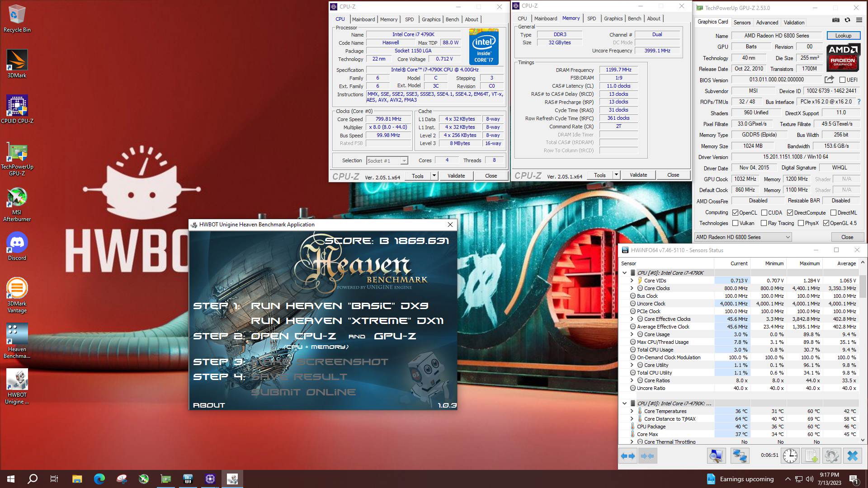Open Tools dropdown arrow in CPU-Z Memory window

[616, 175]
